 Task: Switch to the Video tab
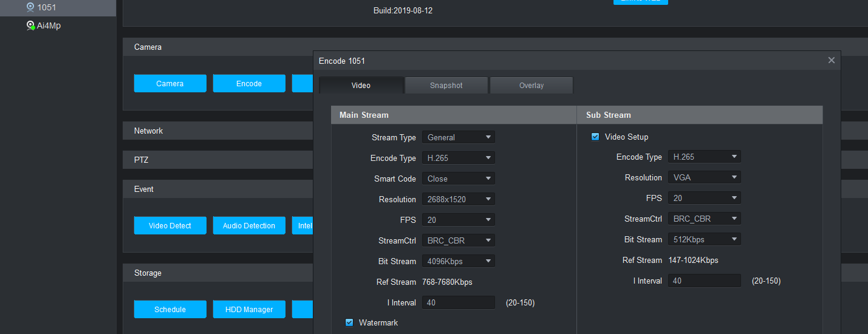click(361, 86)
